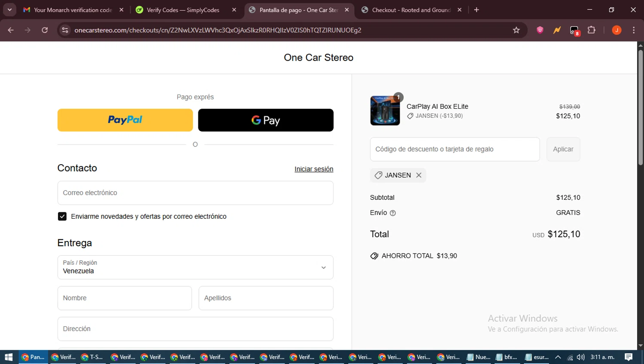Click the page vertical scrollbar thumb
Viewport: 644px width, 364px height.
click(640, 107)
